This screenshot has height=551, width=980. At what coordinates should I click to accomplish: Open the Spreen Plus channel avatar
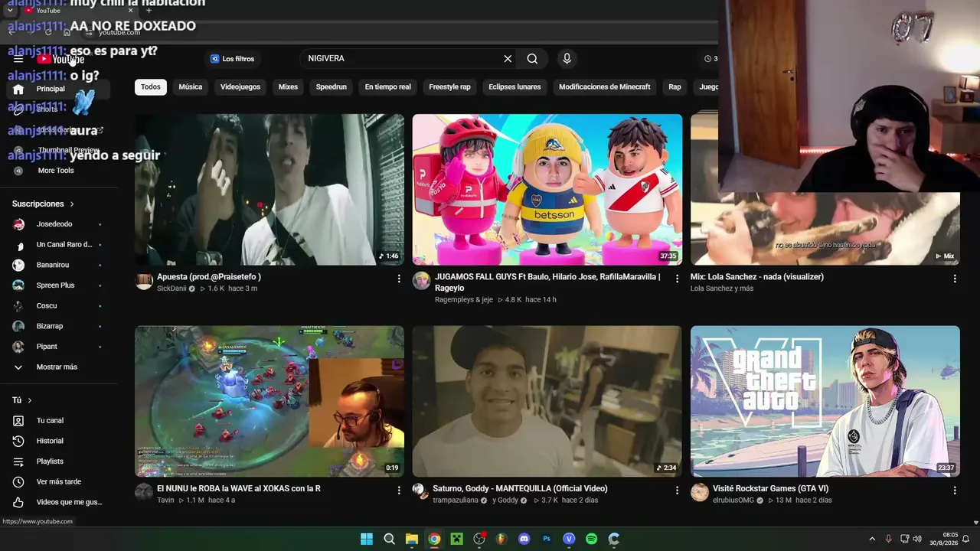[x=18, y=285]
